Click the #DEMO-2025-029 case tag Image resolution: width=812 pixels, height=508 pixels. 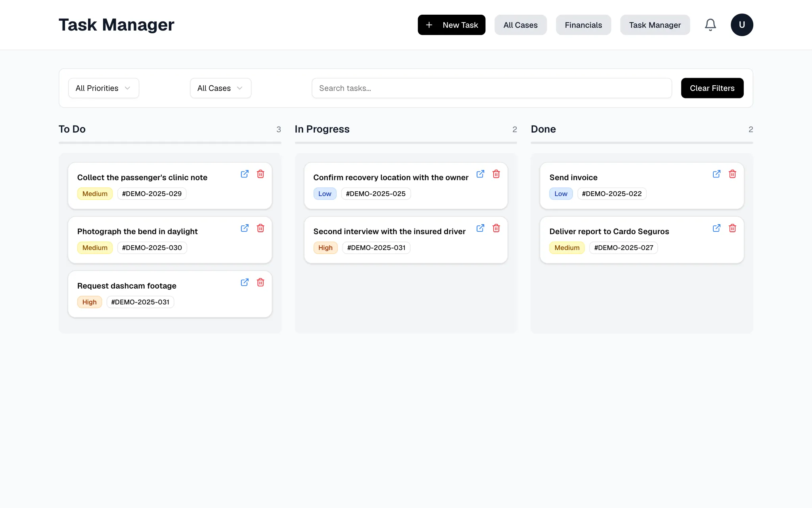(152, 194)
